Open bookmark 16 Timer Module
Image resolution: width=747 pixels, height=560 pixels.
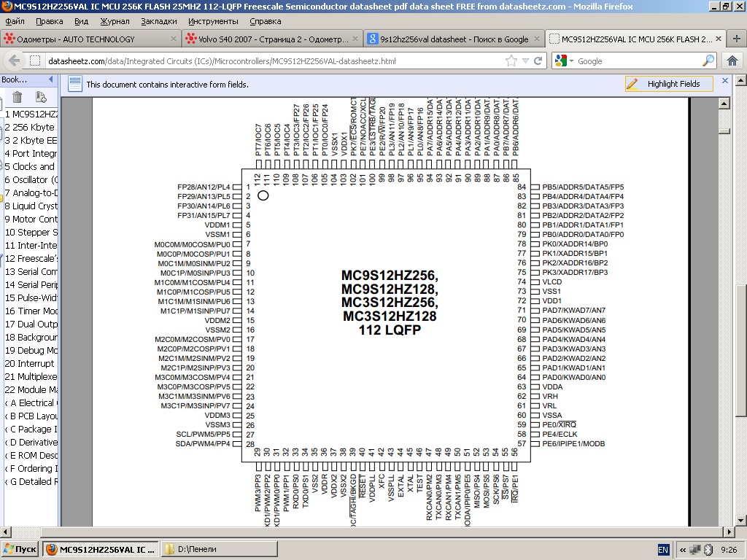[x=30, y=311]
